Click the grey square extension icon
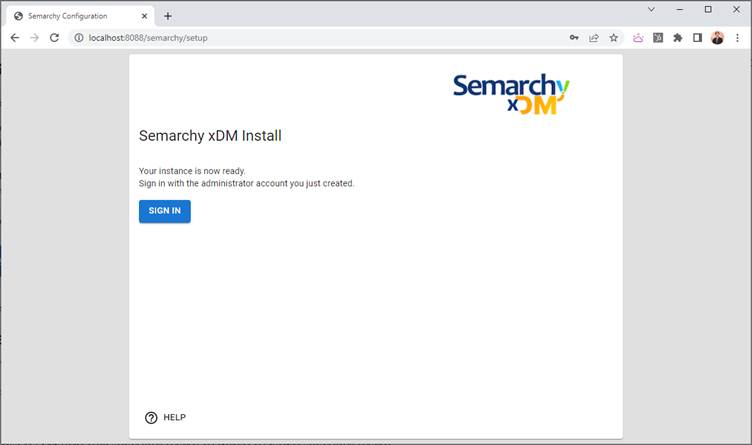 point(658,38)
